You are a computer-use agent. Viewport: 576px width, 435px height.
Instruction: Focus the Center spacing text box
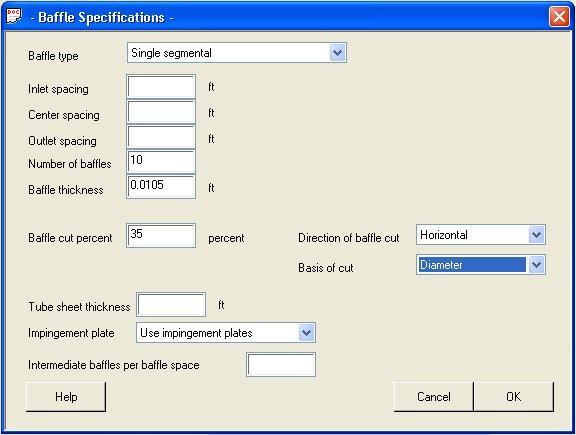161,112
